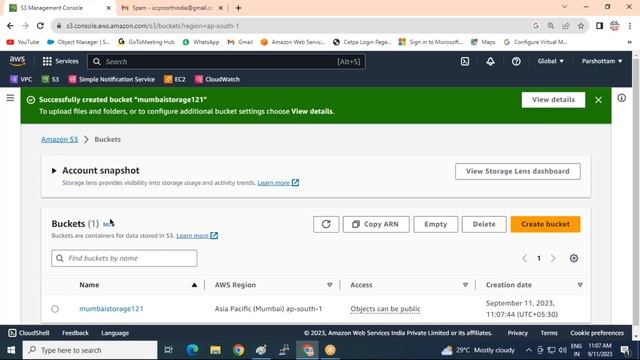Viewport: 640px width, 360px height.
Task: Open Learn more link under Account snapshot
Action: point(278,182)
